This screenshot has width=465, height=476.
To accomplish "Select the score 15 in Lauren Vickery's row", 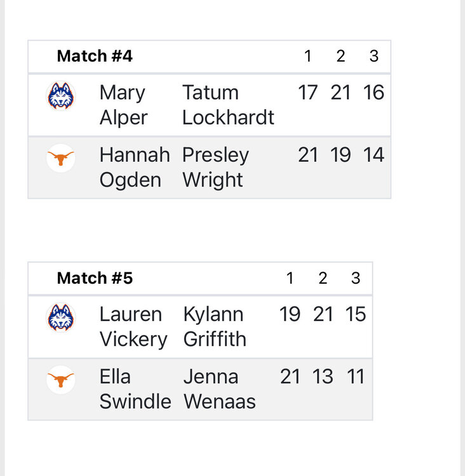I will pyautogui.click(x=356, y=314).
